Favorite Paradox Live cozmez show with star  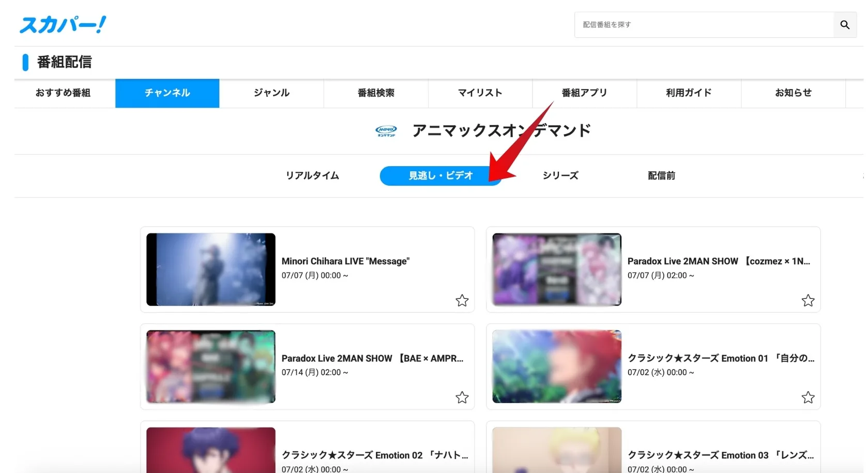click(808, 301)
